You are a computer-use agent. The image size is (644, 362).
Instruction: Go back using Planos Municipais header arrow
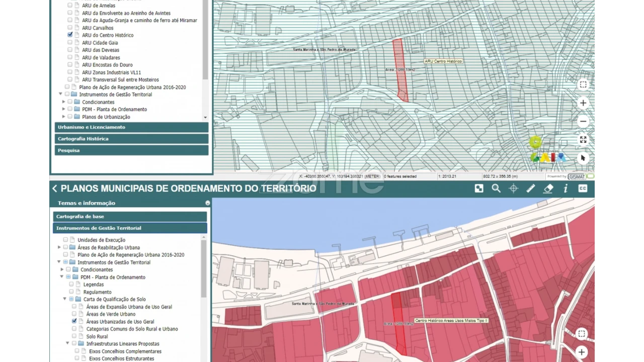point(55,189)
